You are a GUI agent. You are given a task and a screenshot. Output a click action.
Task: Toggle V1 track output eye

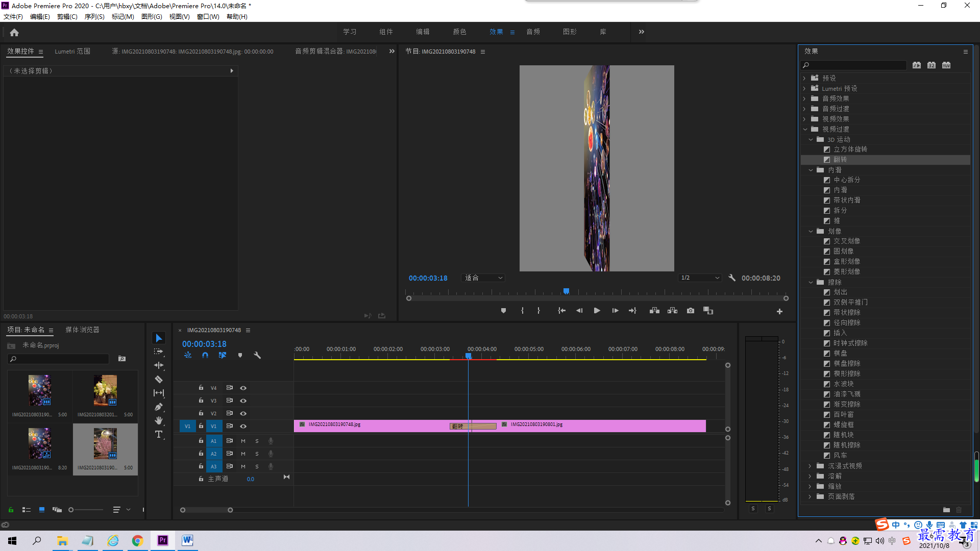coord(243,426)
